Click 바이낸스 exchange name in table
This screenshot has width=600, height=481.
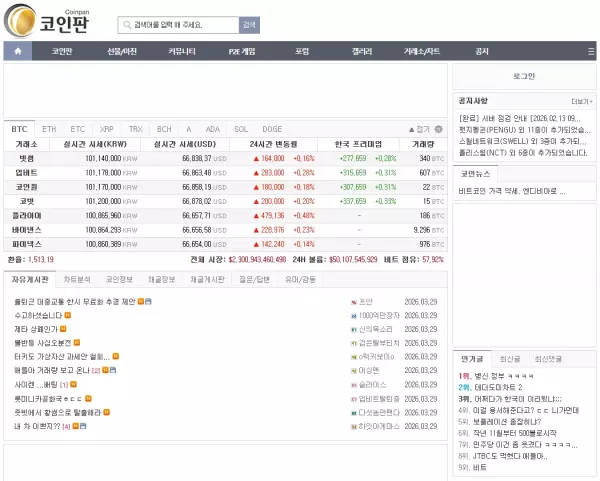pyautogui.click(x=26, y=230)
